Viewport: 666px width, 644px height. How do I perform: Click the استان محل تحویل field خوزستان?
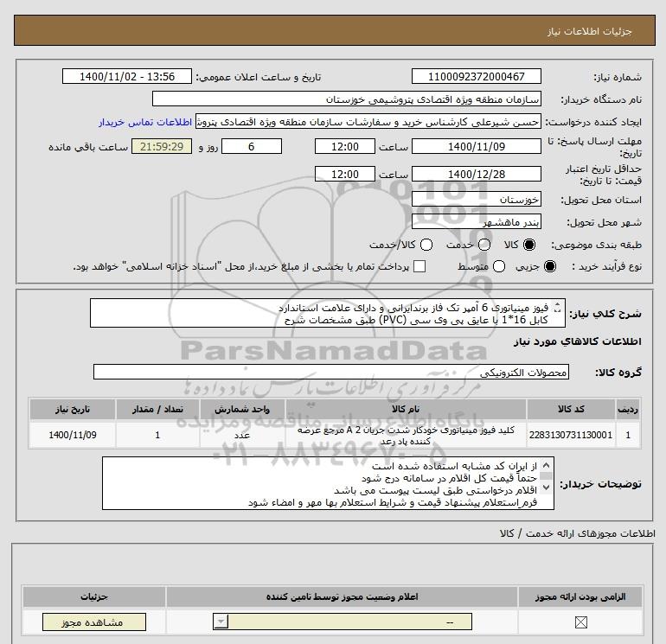click(476, 199)
